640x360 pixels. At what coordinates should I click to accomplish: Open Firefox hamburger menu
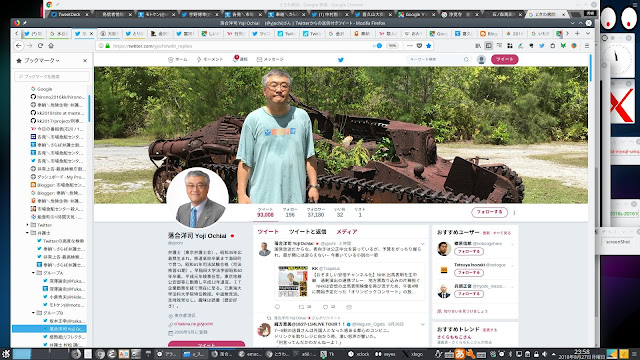tap(587, 46)
